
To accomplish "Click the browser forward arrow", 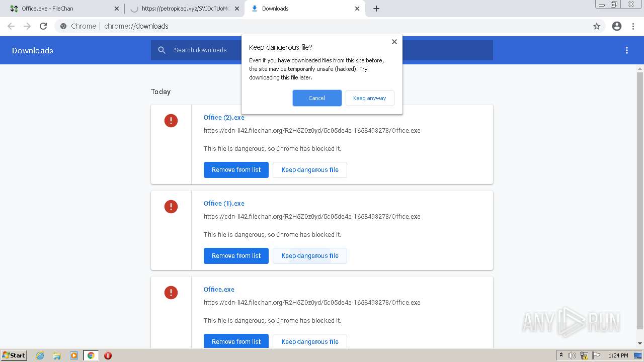I will (27, 26).
